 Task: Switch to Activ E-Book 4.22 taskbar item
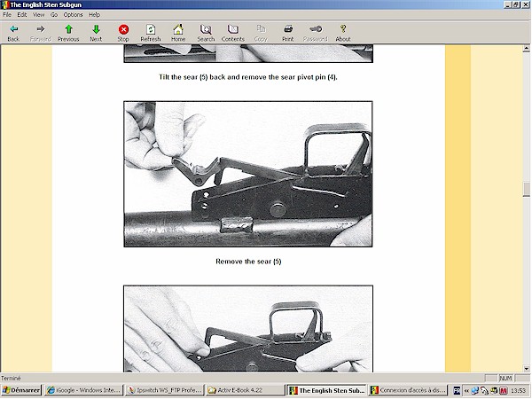tap(245, 390)
